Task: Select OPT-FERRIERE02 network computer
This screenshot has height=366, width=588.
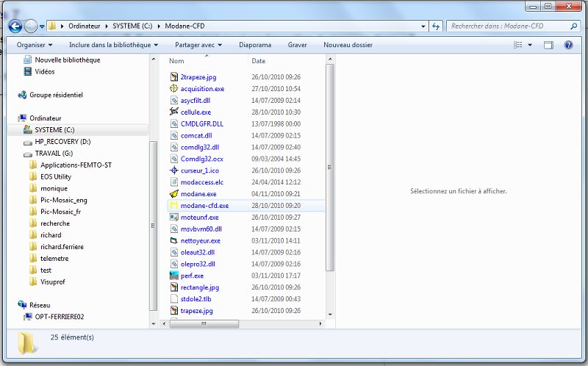Action: coord(60,317)
